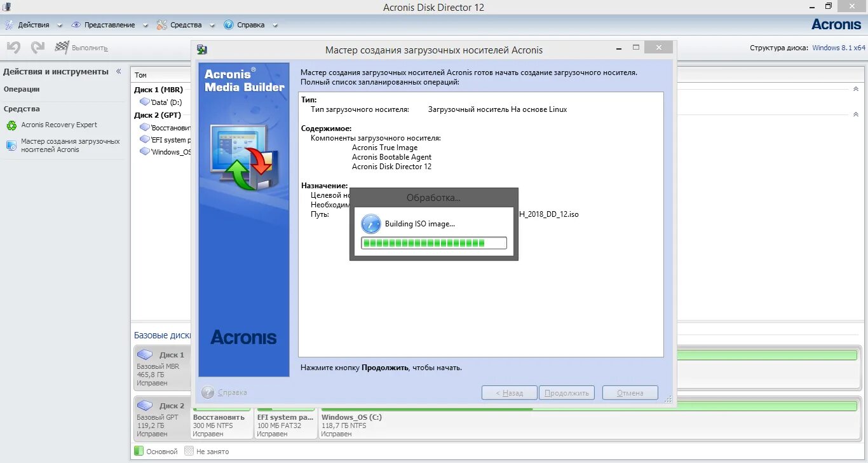The width and height of the screenshot is (868, 463).
Task: Click the Основной green legend box
Action: pyautogui.click(x=139, y=451)
